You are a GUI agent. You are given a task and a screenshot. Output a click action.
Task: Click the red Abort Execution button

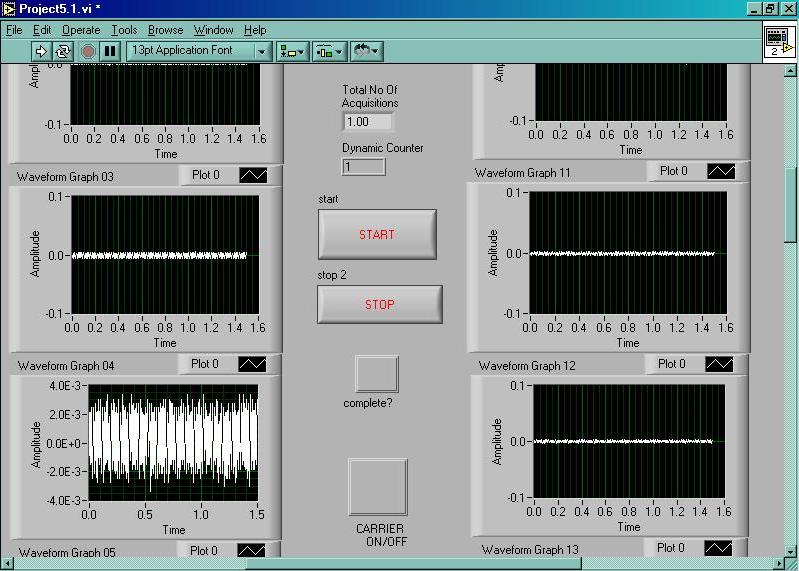click(88, 51)
